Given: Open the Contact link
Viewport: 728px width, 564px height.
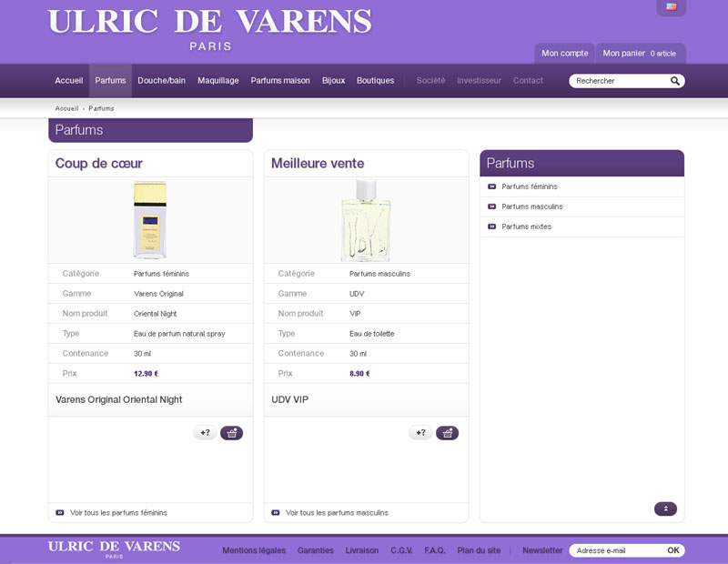Looking at the screenshot, I should point(528,81).
